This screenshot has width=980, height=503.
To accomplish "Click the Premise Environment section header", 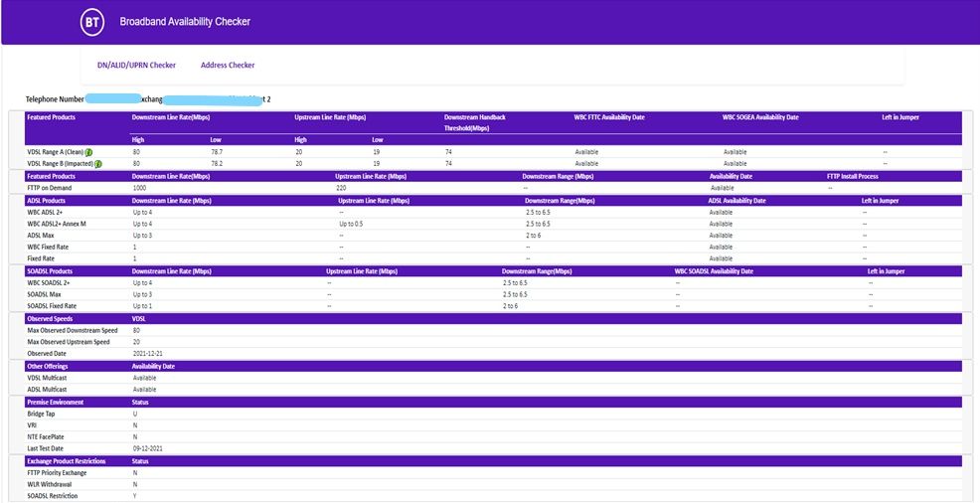I will tap(56, 402).
